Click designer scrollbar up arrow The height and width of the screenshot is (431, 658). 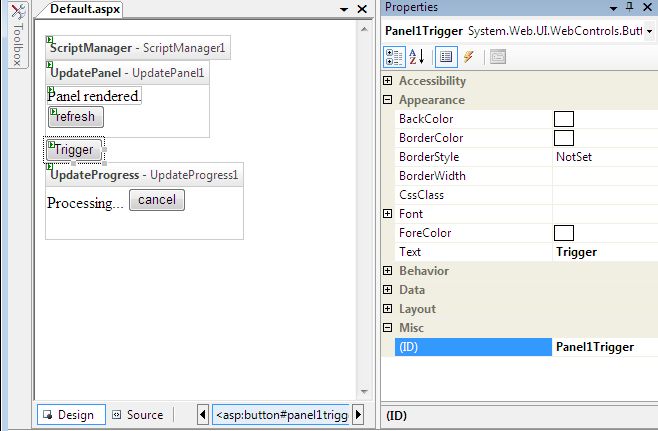point(364,29)
